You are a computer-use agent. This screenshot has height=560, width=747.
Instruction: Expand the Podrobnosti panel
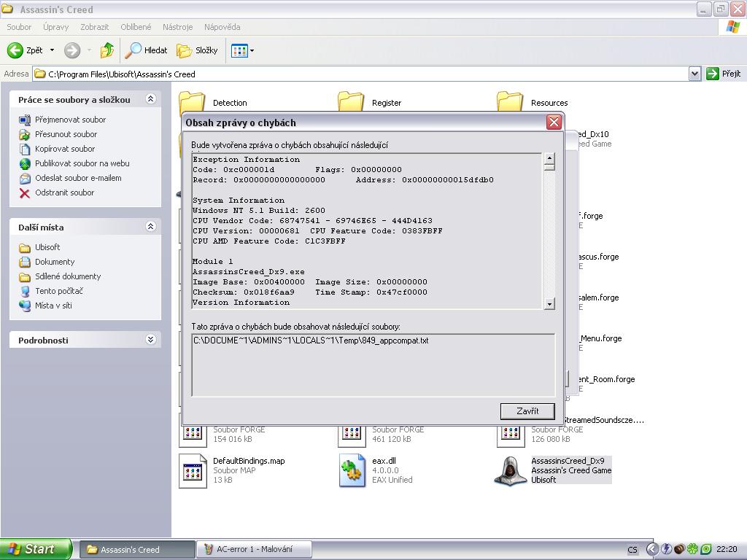point(150,340)
